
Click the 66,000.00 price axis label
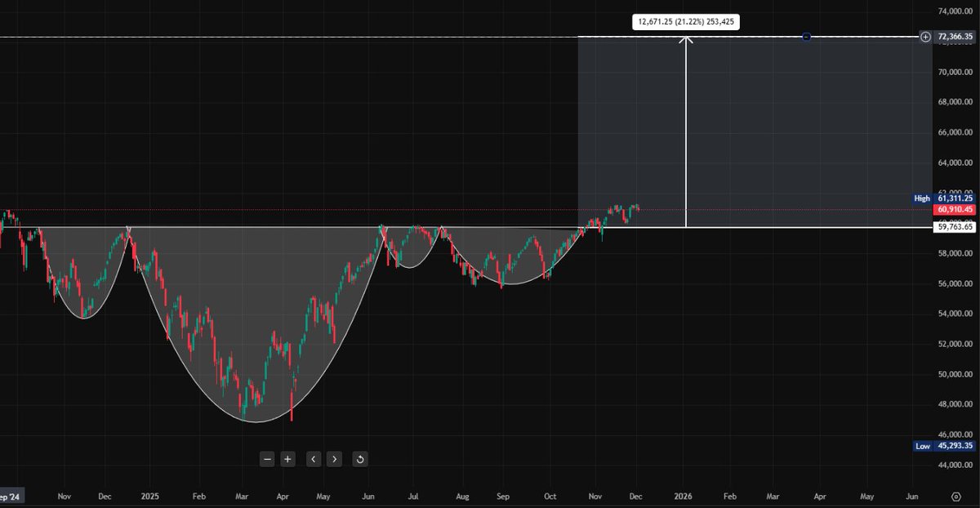tap(955, 132)
